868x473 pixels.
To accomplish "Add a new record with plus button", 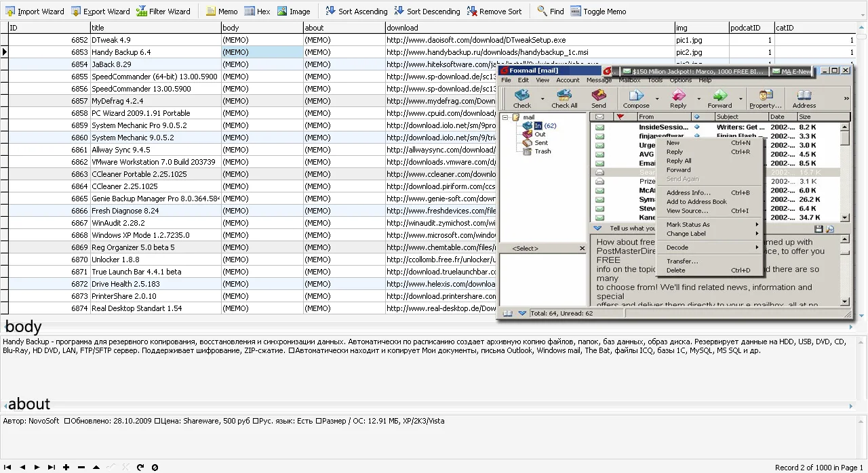I will pyautogui.click(x=66, y=468).
